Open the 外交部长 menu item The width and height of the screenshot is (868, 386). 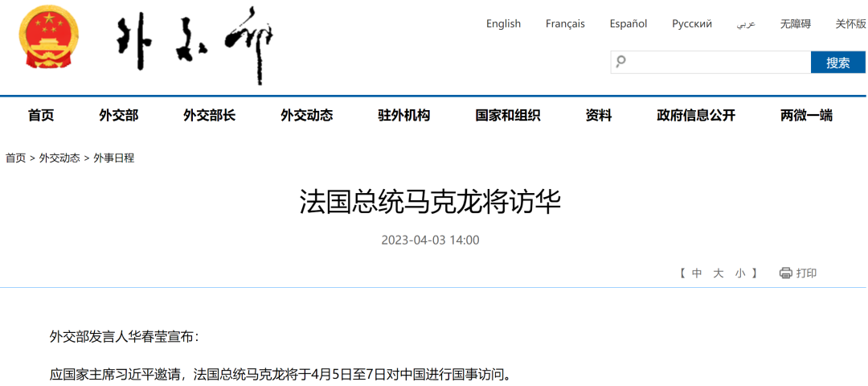pos(209,116)
